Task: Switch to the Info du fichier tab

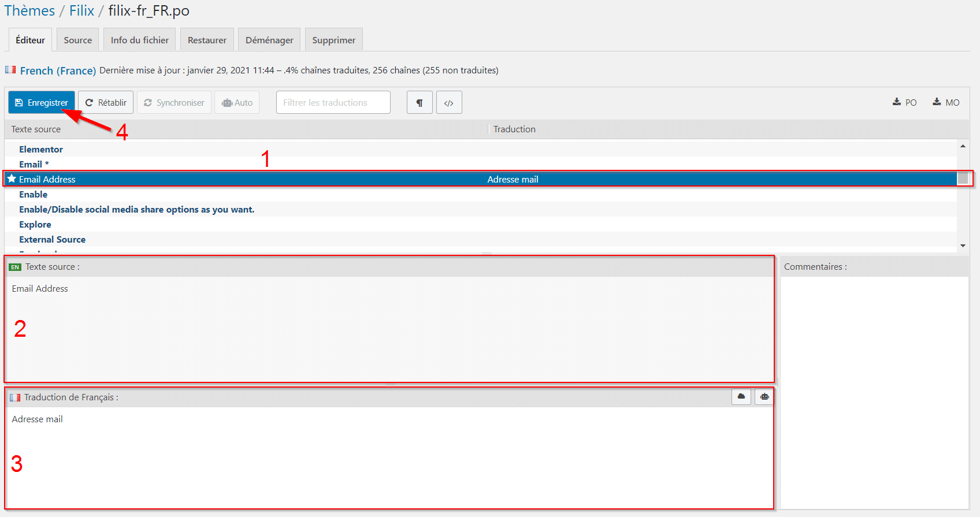Action: click(x=140, y=40)
